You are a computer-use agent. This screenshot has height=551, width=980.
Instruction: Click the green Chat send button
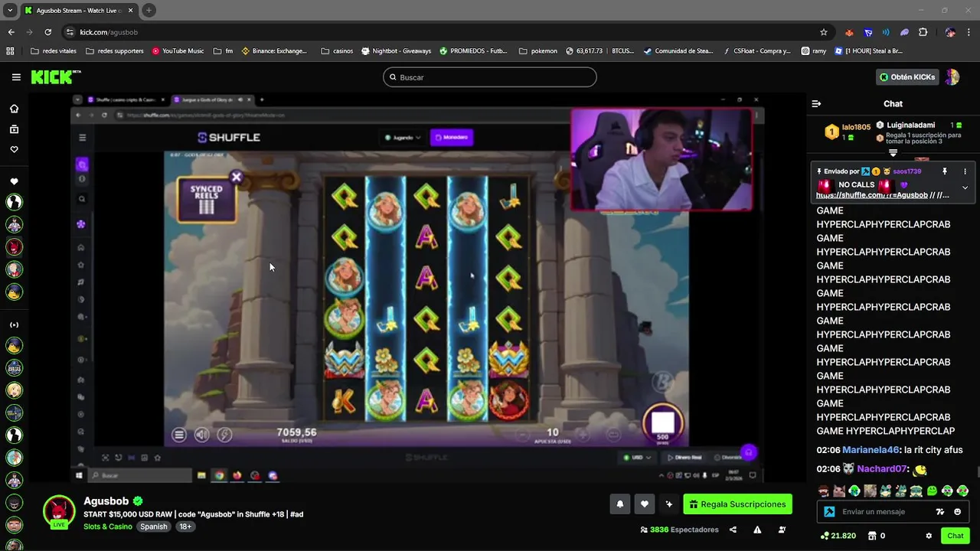pyautogui.click(x=955, y=536)
